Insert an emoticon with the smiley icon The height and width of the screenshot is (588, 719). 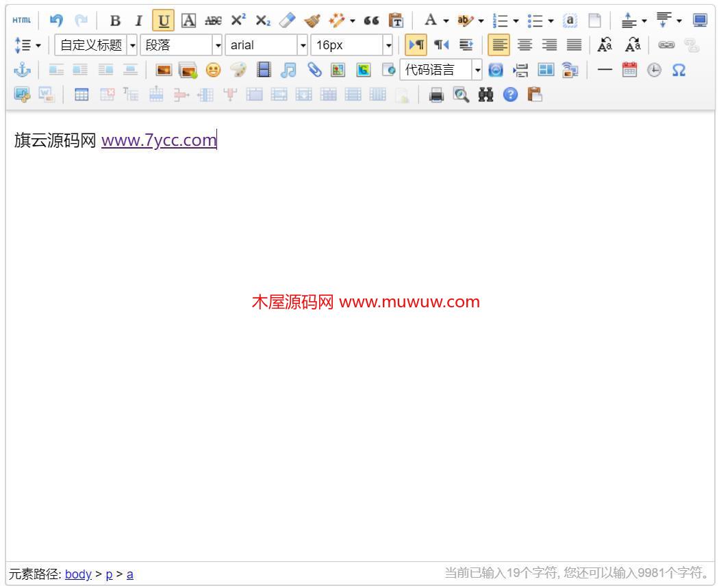pos(213,70)
